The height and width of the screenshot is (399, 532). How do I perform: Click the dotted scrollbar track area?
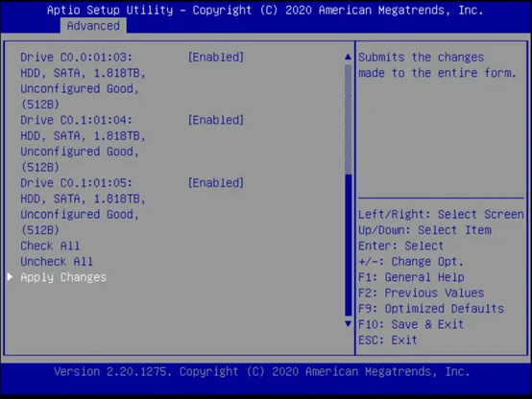click(348, 119)
